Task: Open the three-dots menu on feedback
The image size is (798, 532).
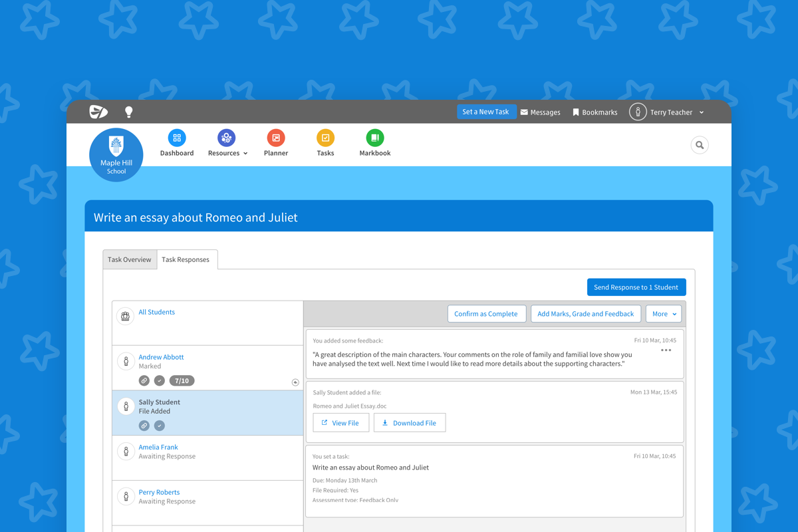Action: point(666,350)
